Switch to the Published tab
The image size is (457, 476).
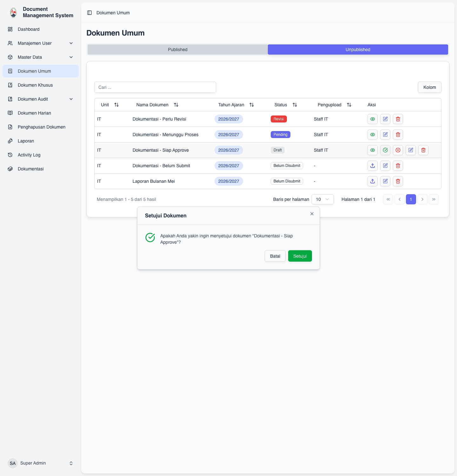[x=178, y=50]
